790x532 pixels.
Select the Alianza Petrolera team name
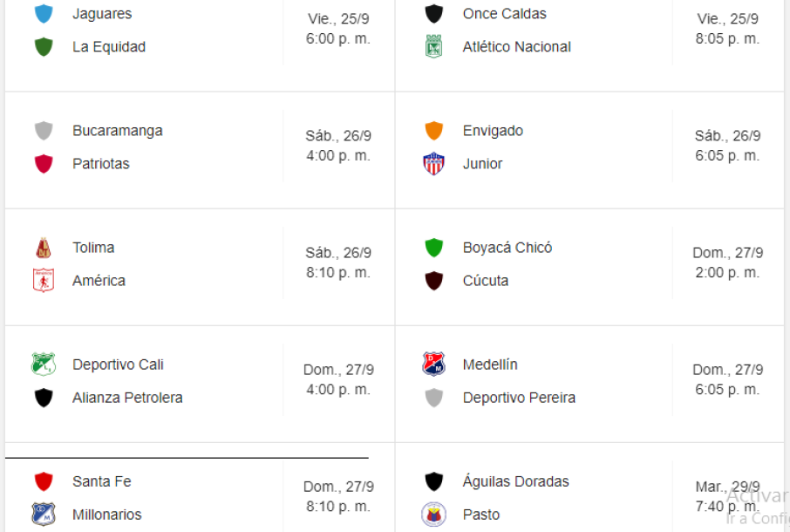tap(127, 398)
